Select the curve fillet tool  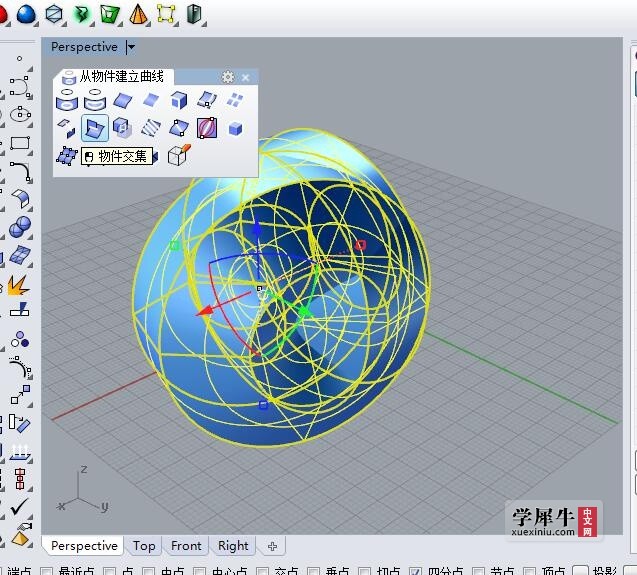[x=20, y=171]
